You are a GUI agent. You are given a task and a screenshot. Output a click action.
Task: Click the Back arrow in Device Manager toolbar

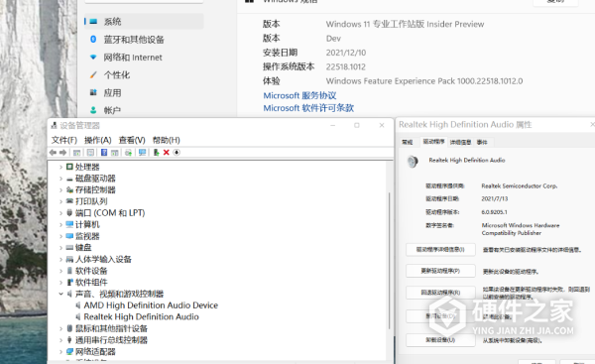(x=53, y=152)
